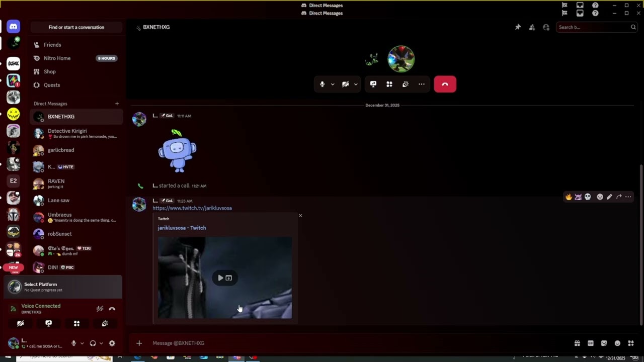The height and width of the screenshot is (362, 644).
Task: Open the RAVEN direct message
Action: coord(76,184)
